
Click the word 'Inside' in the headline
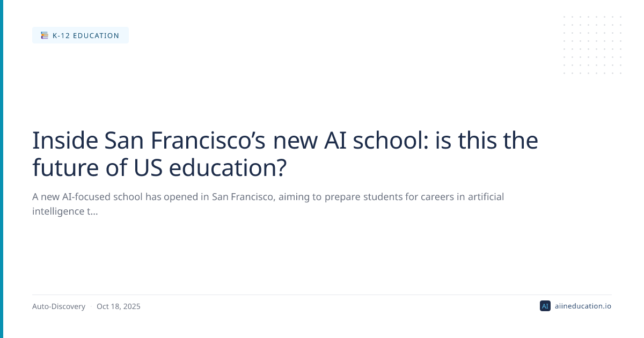click(x=64, y=141)
